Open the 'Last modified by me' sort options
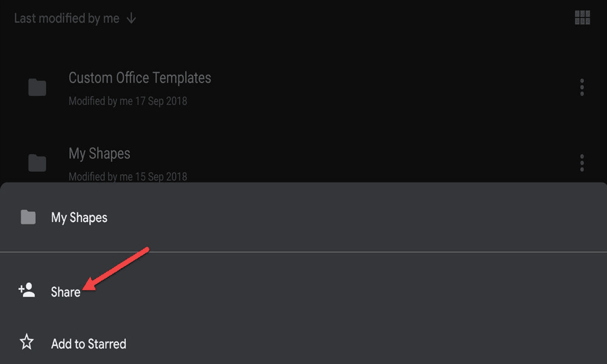607x364 pixels. (x=67, y=18)
